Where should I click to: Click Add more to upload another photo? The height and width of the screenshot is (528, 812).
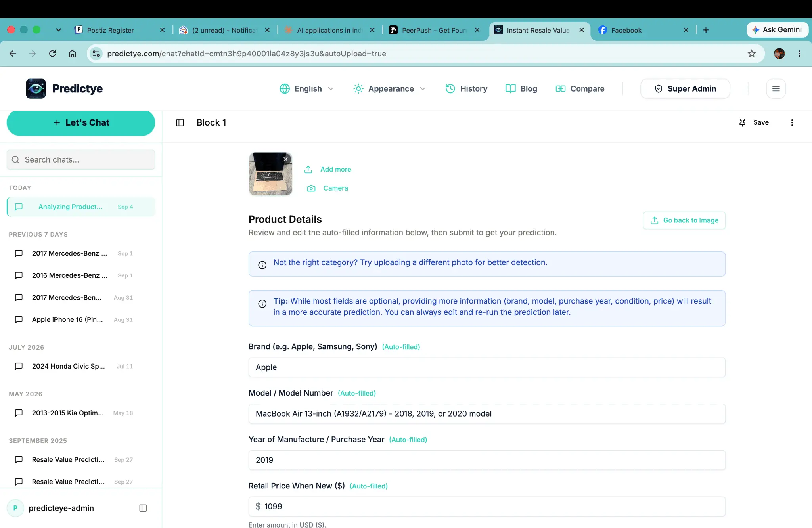(328, 169)
